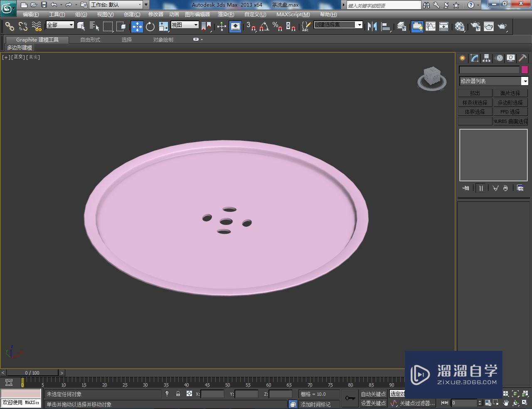Image resolution: width=532 pixels, height=409 pixels.
Task: Activate Select and Rotate tool
Action: pos(150,27)
